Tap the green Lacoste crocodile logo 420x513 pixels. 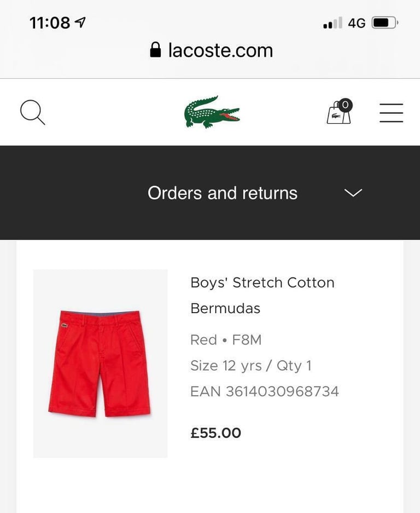click(212, 112)
